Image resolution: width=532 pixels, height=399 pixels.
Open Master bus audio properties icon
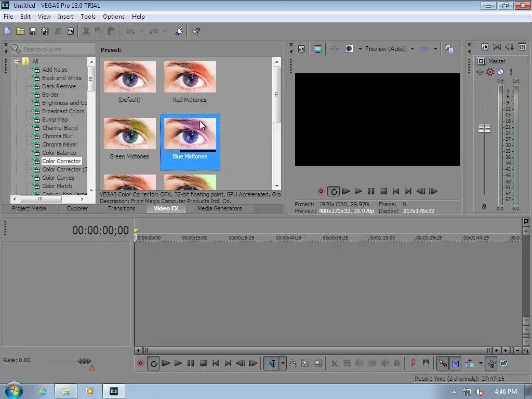(x=485, y=47)
